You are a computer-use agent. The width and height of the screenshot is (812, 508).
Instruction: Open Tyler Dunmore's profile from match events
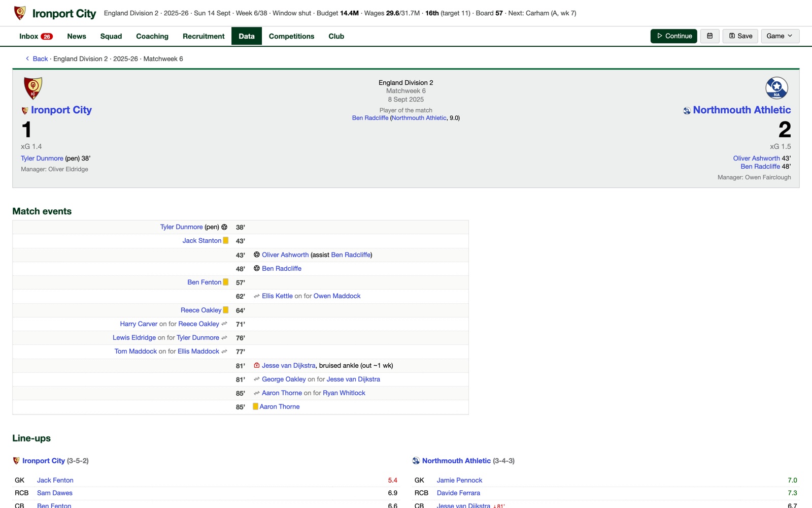pos(182,227)
